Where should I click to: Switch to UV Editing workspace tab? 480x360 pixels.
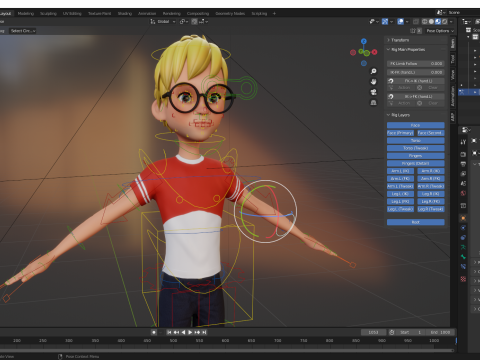click(72, 14)
